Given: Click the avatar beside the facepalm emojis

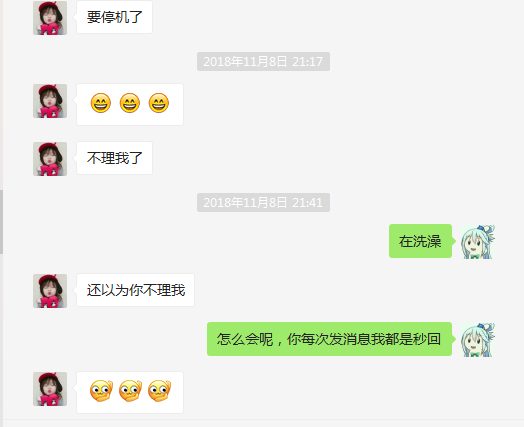Looking at the screenshot, I should click(50, 389).
